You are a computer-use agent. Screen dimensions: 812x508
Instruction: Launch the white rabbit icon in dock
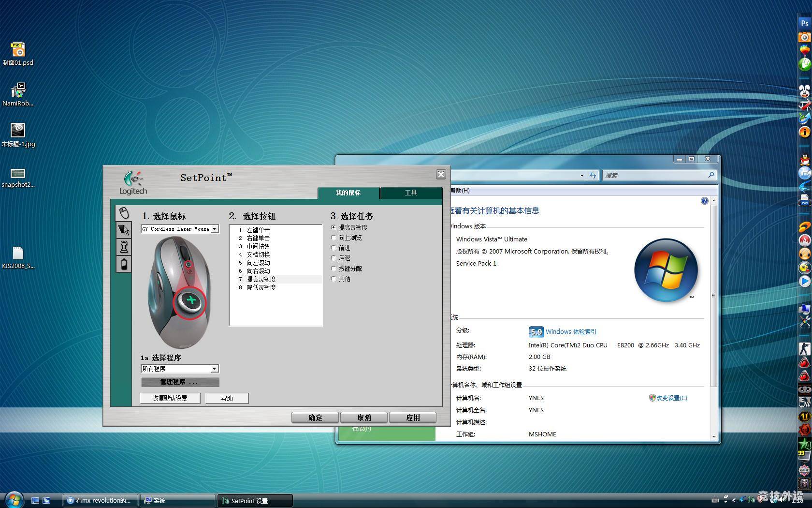(804, 91)
